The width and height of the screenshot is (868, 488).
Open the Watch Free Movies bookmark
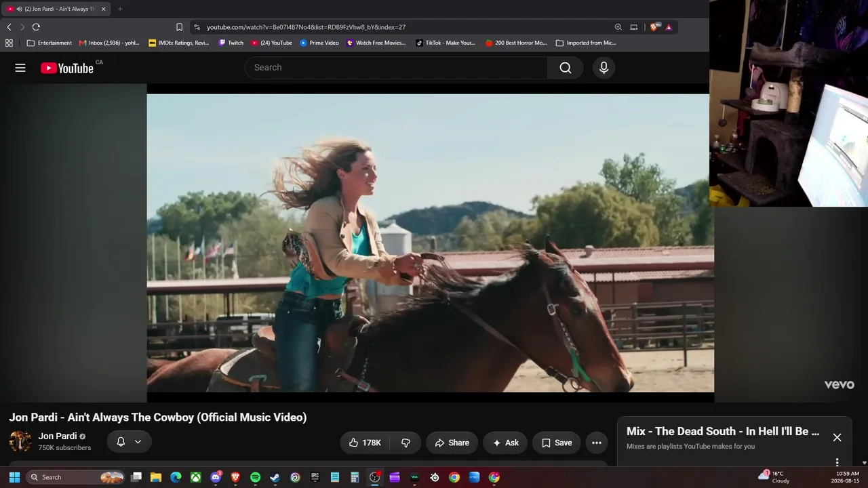[x=376, y=43]
